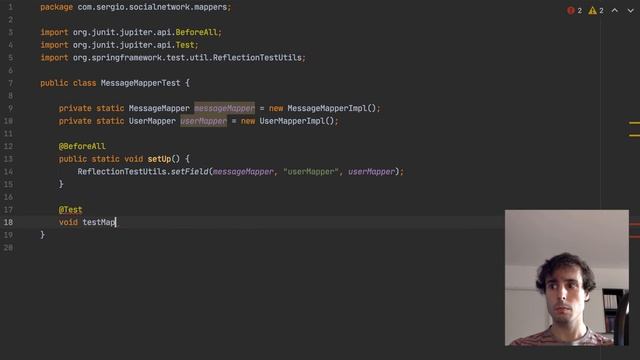This screenshot has width=640, height=360.
Task: Go to next highlighted error arrow
Action: coord(631,10)
